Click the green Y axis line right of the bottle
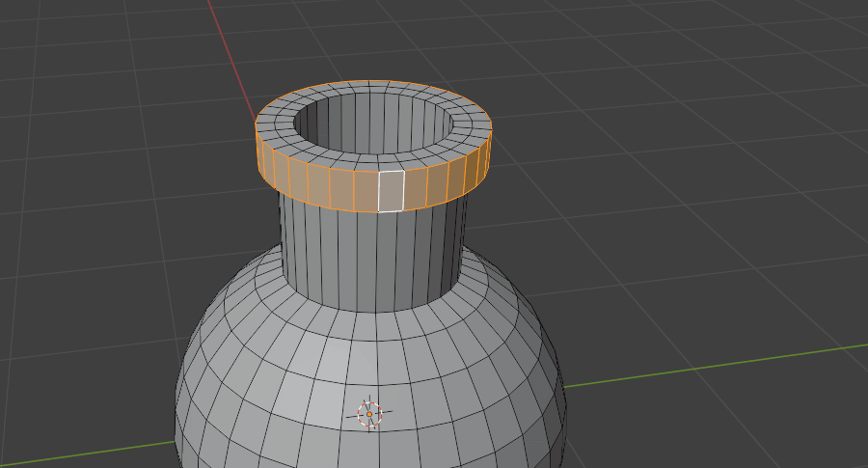This screenshot has width=868, height=468. 714,367
